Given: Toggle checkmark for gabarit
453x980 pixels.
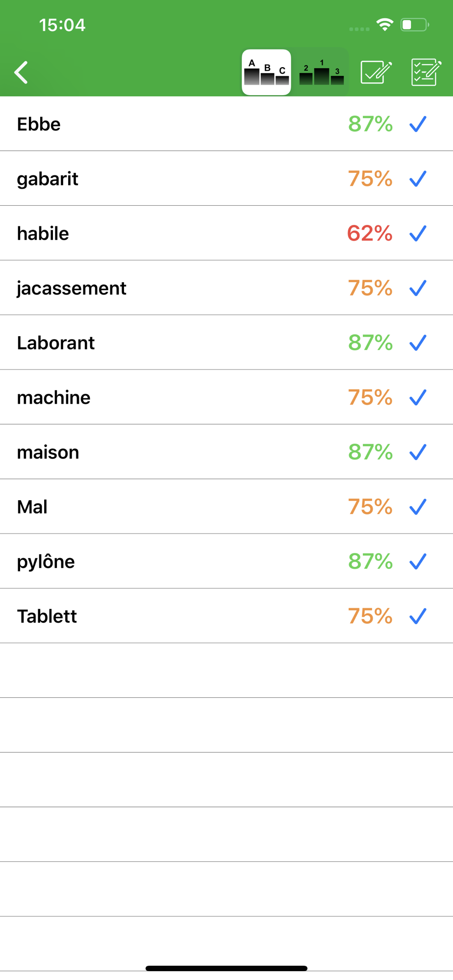Looking at the screenshot, I should click(x=418, y=179).
